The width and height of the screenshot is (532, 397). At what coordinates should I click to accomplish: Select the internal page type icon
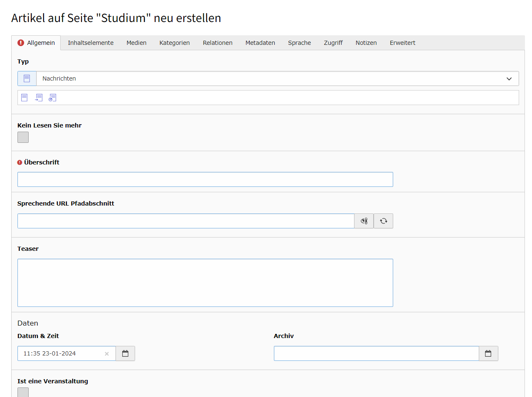[x=39, y=98]
